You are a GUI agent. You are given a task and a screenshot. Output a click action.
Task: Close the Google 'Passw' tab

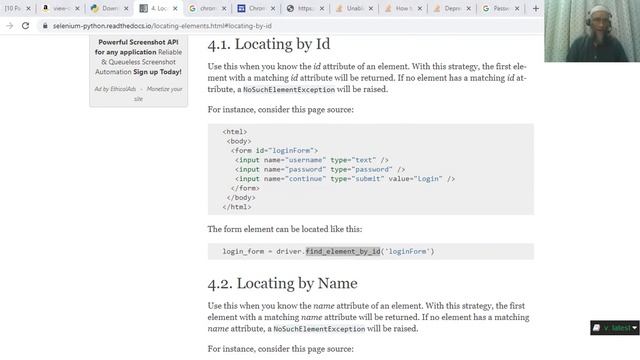tap(517, 8)
